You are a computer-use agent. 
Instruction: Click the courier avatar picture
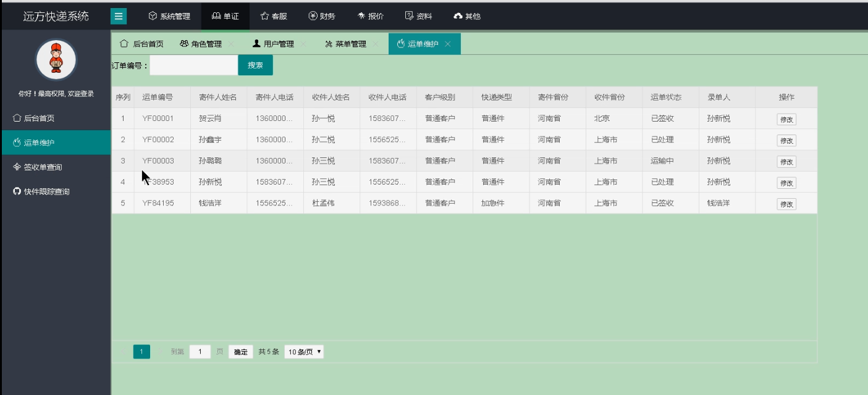(x=56, y=60)
